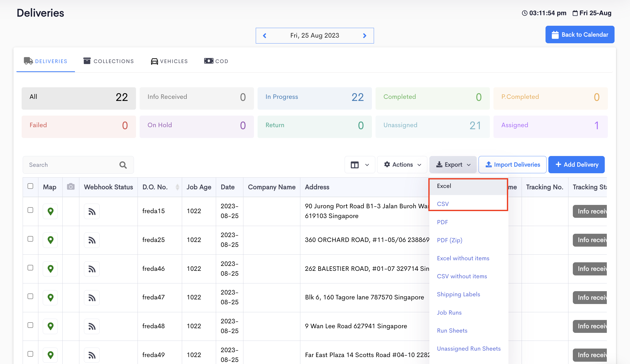This screenshot has height=364, width=630.
Task: Click Import Deliveries button
Action: tap(512, 165)
